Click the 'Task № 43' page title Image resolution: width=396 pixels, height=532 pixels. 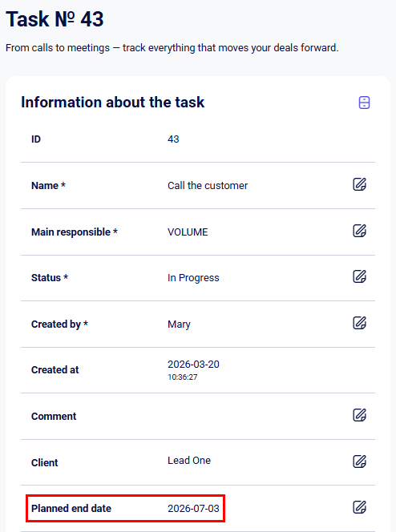point(55,19)
